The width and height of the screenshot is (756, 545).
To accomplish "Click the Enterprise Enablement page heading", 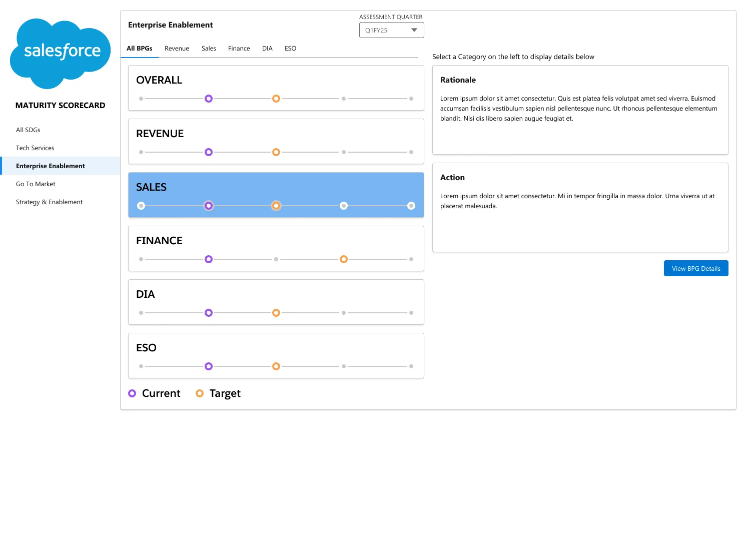I will (x=171, y=25).
